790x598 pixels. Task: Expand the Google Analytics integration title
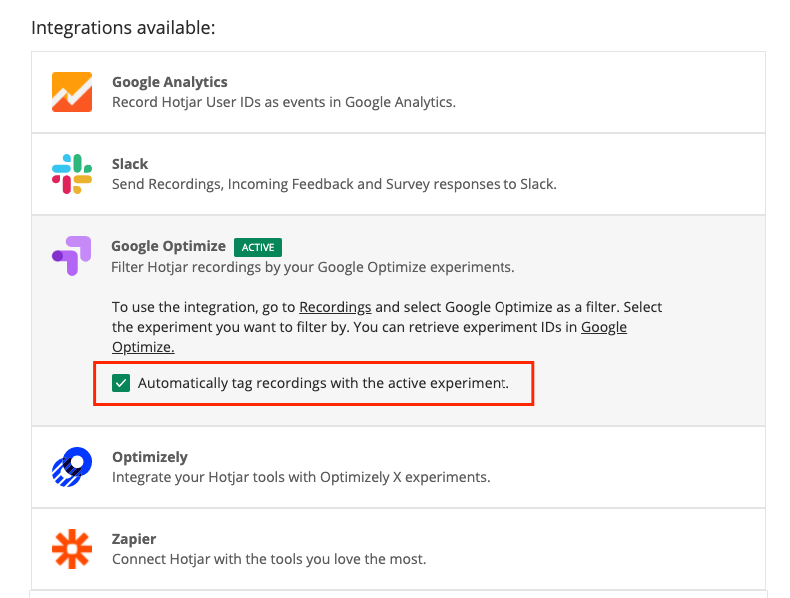click(169, 82)
